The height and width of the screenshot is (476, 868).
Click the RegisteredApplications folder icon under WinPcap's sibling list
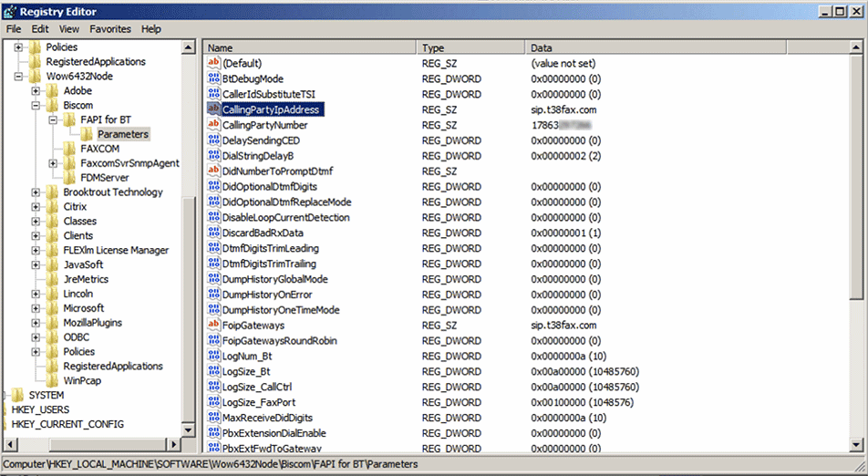tap(52, 366)
